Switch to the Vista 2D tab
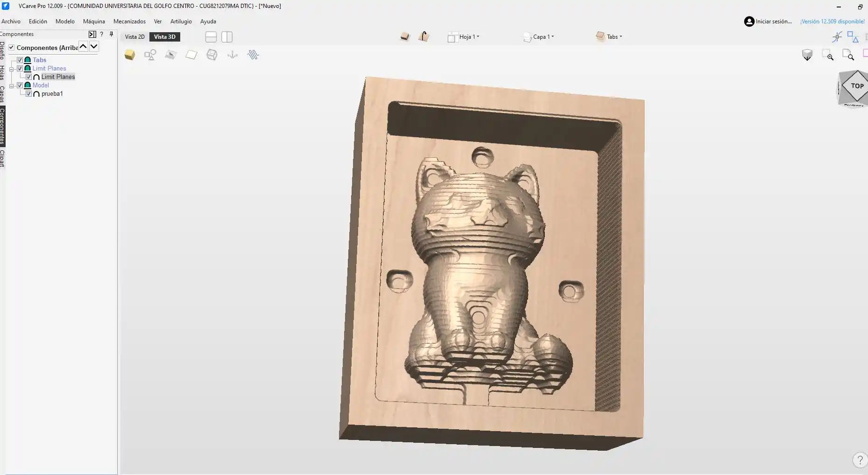The width and height of the screenshot is (868, 475). click(134, 37)
